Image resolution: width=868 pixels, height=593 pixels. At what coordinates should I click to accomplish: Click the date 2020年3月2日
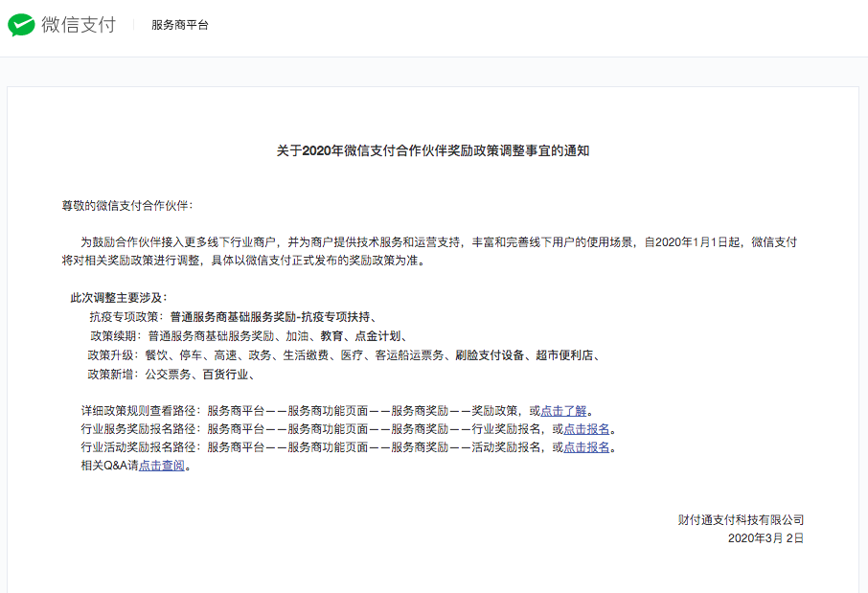point(765,538)
